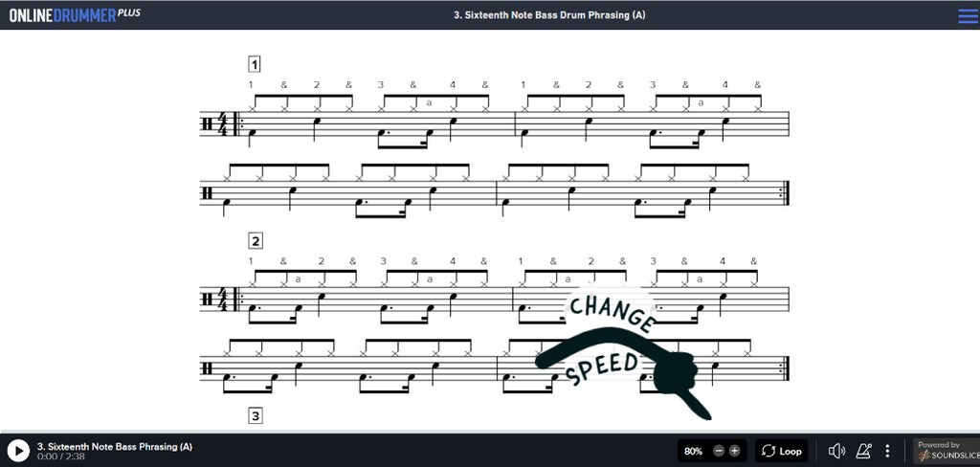The height and width of the screenshot is (467, 980).
Task: Open the volume speaker icon
Action: point(836,451)
